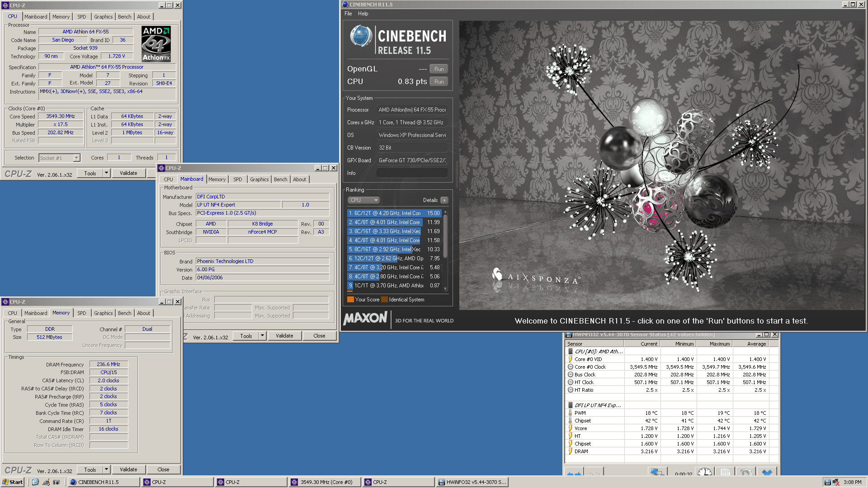Click the HT Ratio clock icon
Image resolution: width=868 pixels, height=488 pixels.
pyautogui.click(x=571, y=390)
